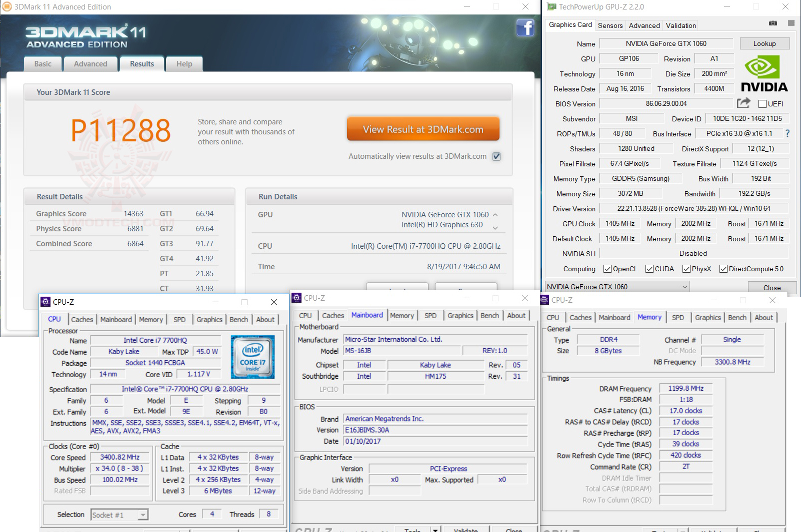This screenshot has width=801, height=532.
Task: Open Bench tab in the CPU-Z window showing Processor
Action: pyautogui.click(x=238, y=320)
